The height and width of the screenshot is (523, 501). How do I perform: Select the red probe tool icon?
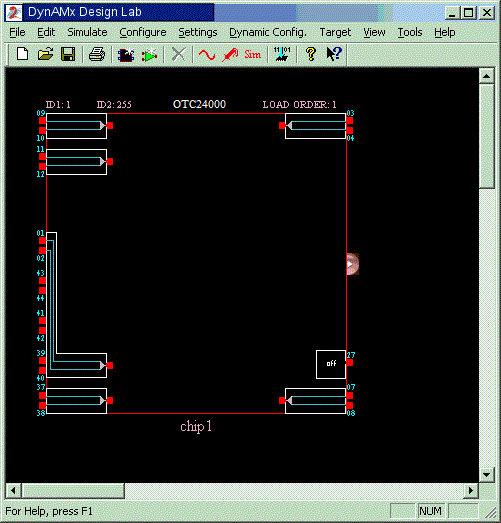[230, 54]
